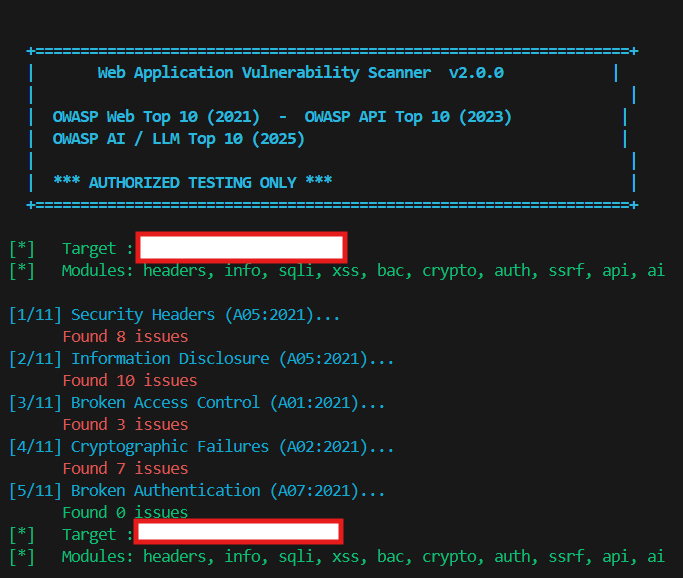This screenshot has height=578, width=683.
Task: Click the Found 7 issues result
Action: point(125,469)
